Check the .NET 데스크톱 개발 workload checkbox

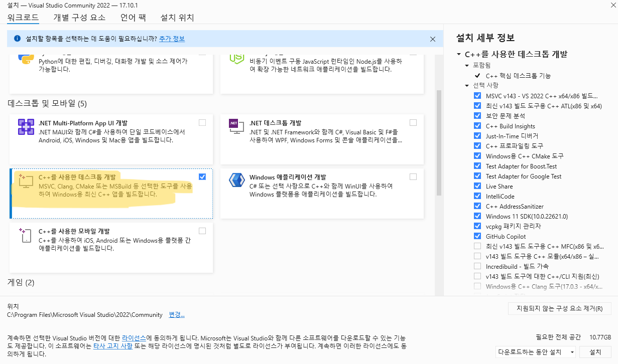click(413, 122)
